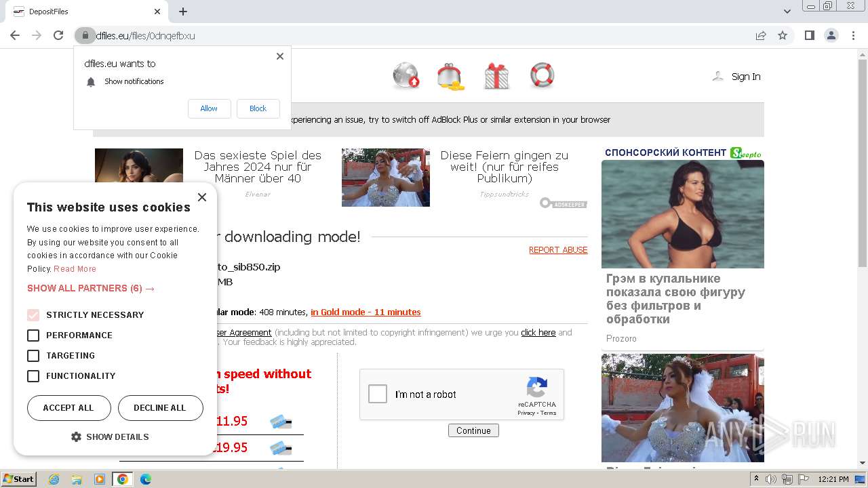
Task: Block notifications from dfiles.eu
Action: (258, 108)
